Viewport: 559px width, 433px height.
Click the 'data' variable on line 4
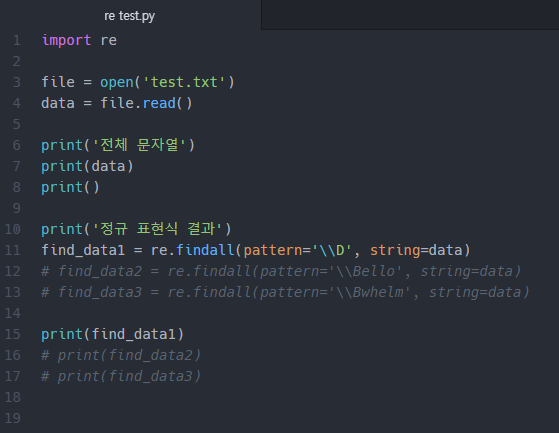coord(58,103)
